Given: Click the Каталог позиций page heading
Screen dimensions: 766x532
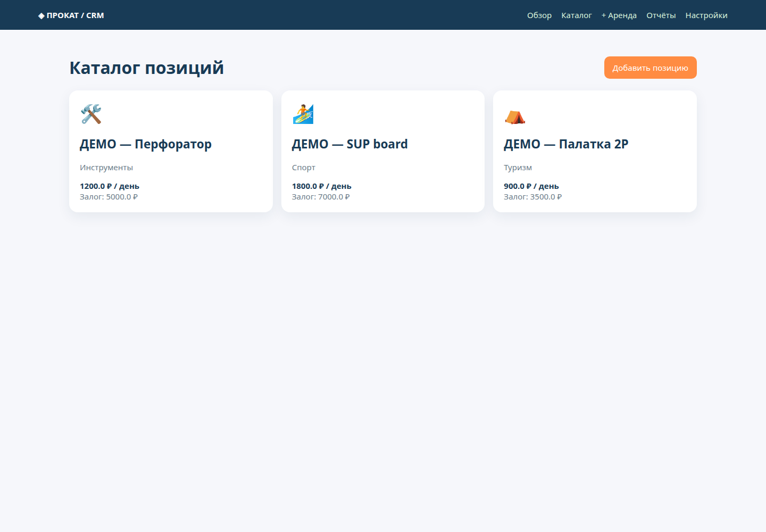Looking at the screenshot, I should 147,68.
